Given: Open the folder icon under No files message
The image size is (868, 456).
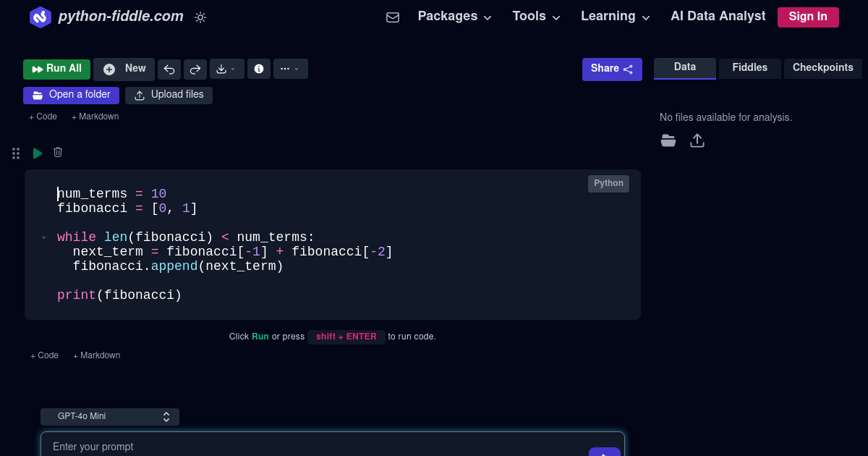Looking at the screenshot, I should 668,140.
